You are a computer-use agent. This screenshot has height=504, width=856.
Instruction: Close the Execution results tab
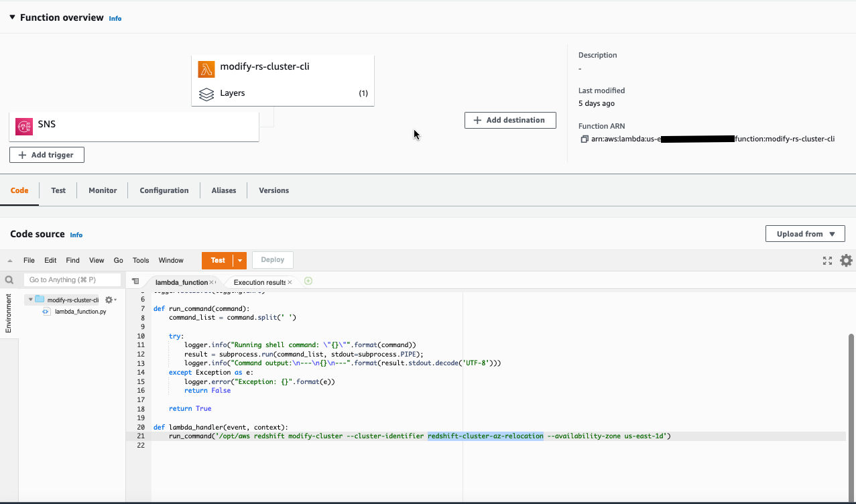click(290, 282)
